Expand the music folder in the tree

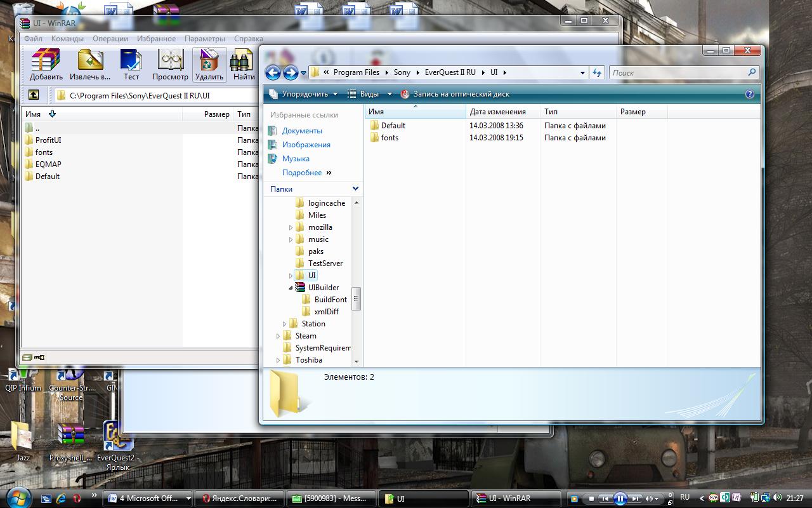tap(291, 239)
